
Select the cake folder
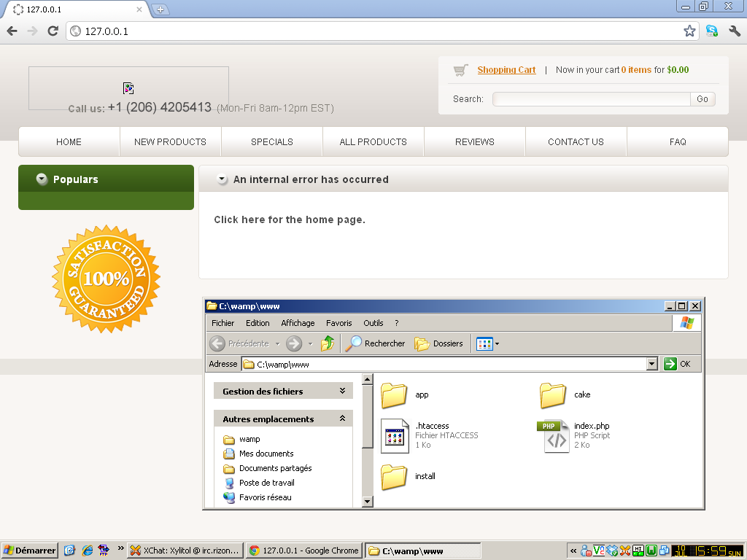pos(565,394)
